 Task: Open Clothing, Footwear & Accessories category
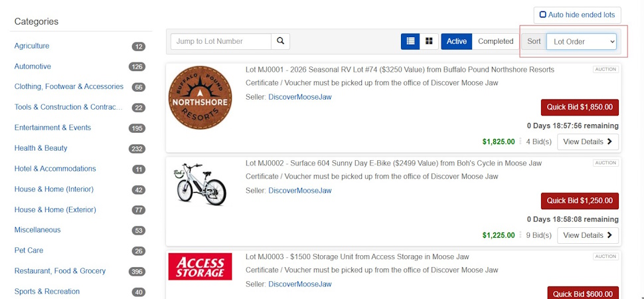[x=69, y=86]
